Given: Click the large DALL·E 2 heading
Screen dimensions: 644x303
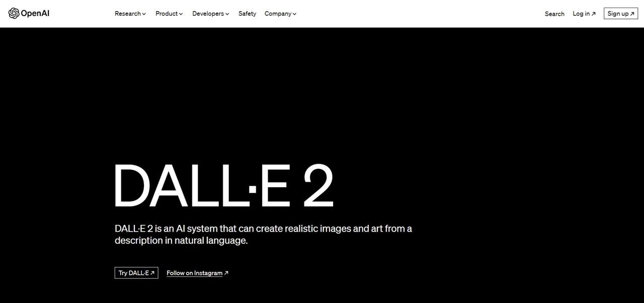Looking at the screenshot, I should pos(224,186).
